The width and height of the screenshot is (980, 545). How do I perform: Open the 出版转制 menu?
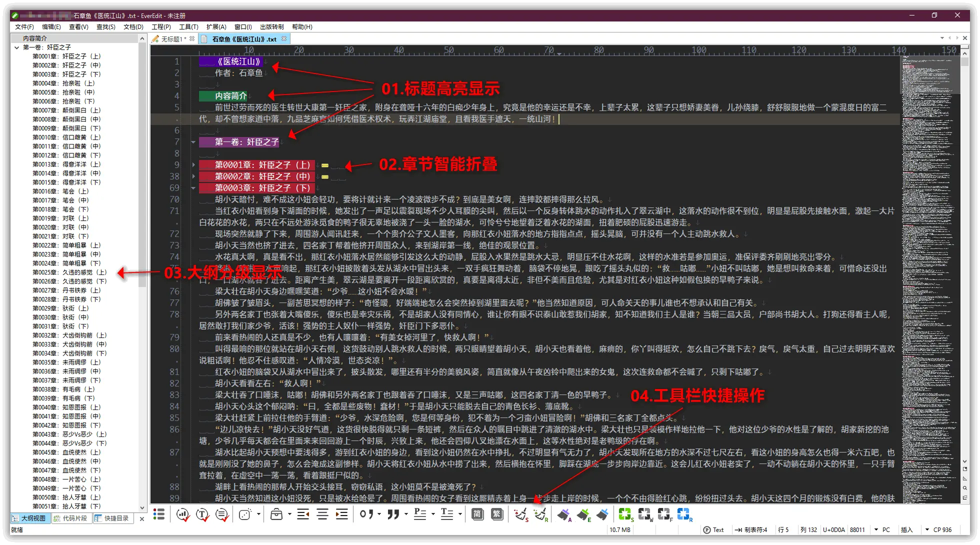tap(272, 27)
